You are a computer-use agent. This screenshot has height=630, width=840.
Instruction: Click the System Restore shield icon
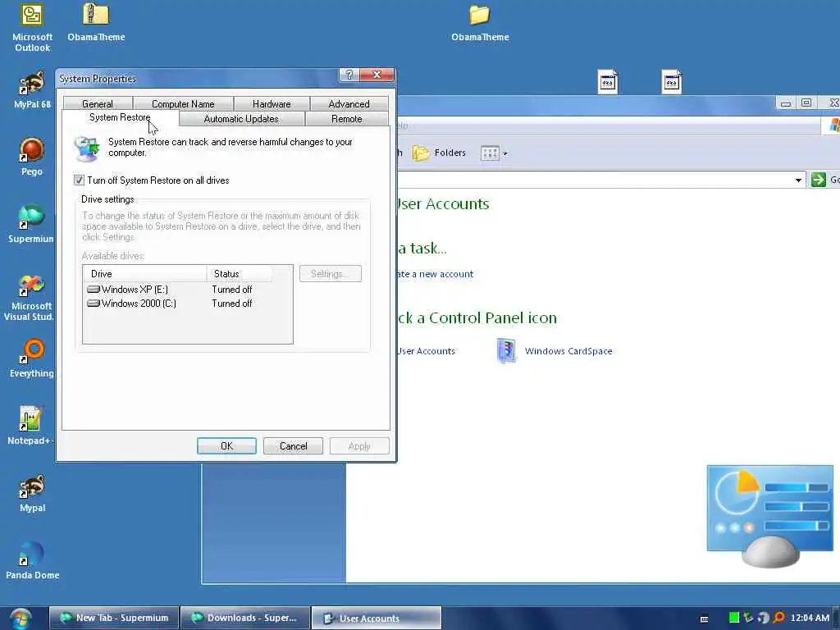click(87, 149)
